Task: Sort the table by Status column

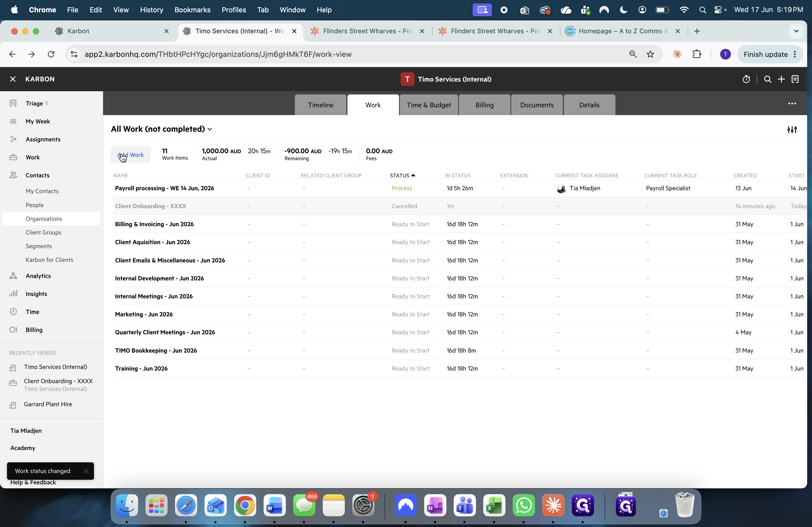Action: [402, 175]
